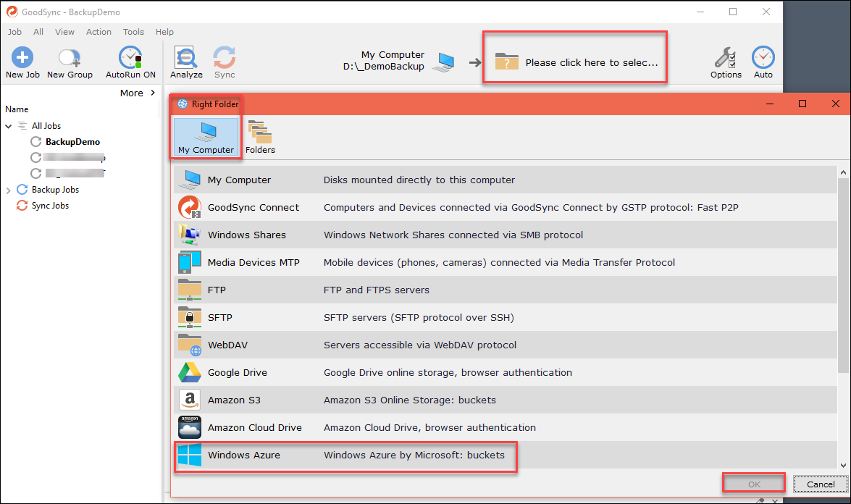Screen dimensions: 851x504
Task: Choose the Windows Azure logo icon
Action: 190,455
